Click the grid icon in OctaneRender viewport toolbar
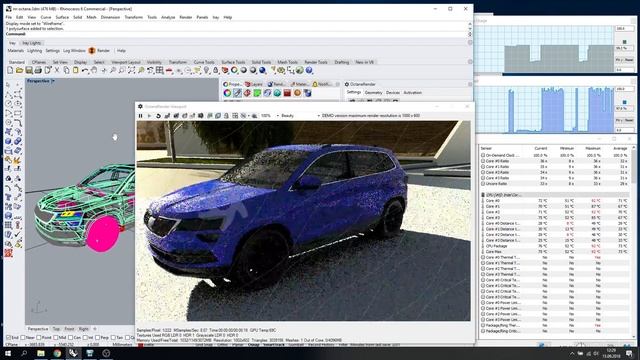 pos(235,116)
